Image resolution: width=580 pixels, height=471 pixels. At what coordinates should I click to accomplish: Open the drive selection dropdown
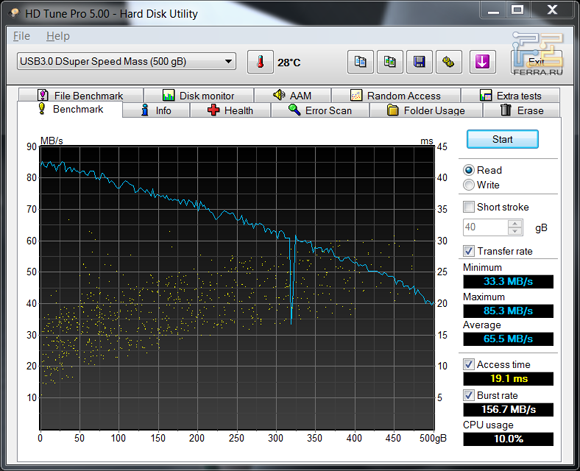click(x=126, y=61)
